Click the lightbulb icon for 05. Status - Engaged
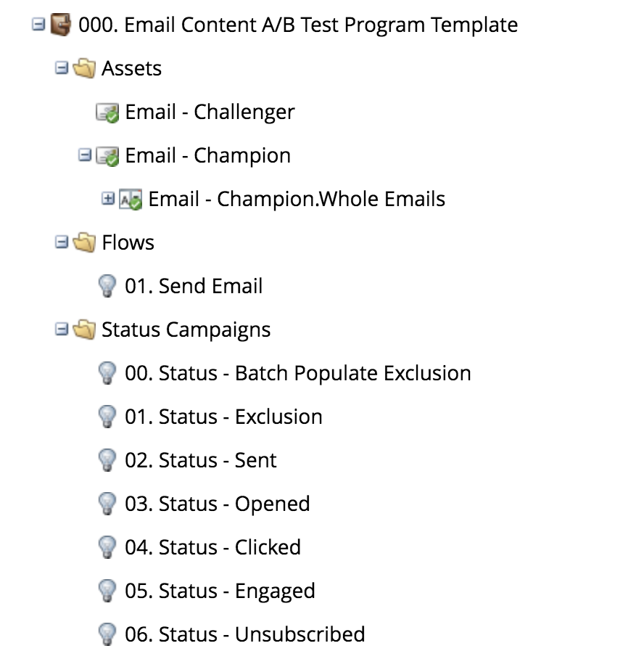The height and width of the screenshot is (659, 644). click(107, 592)
